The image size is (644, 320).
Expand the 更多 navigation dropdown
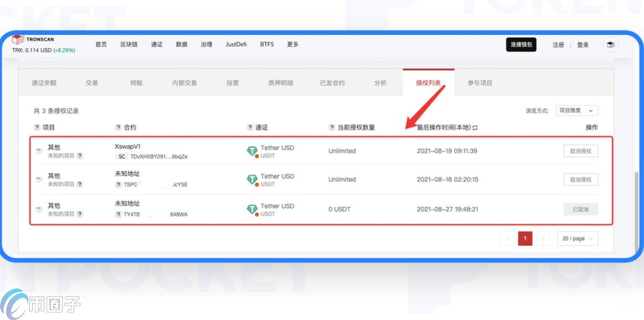pos(292,45)
